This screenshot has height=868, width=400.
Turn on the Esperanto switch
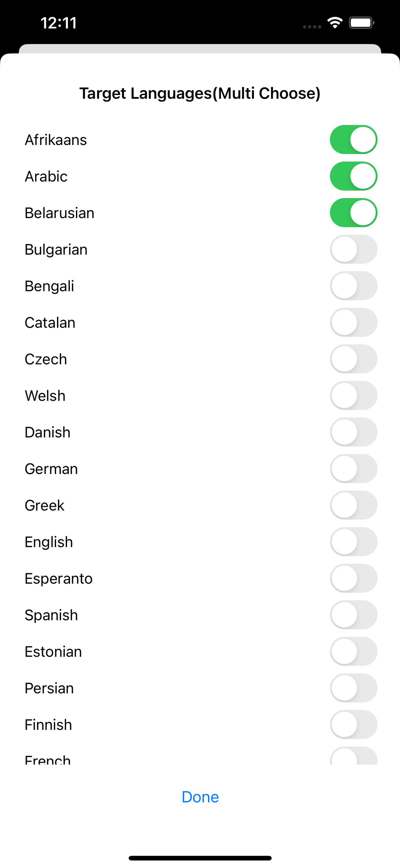click(353, 578)
